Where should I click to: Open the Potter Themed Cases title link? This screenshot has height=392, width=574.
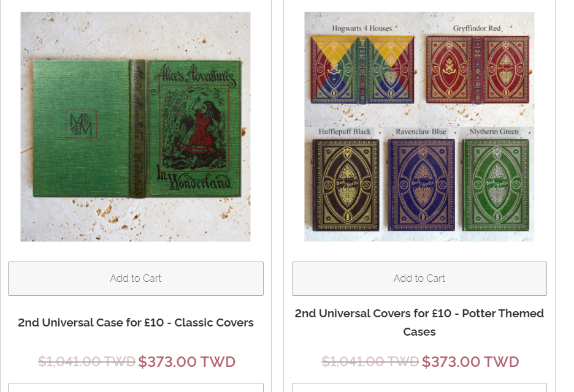(419, 323)
